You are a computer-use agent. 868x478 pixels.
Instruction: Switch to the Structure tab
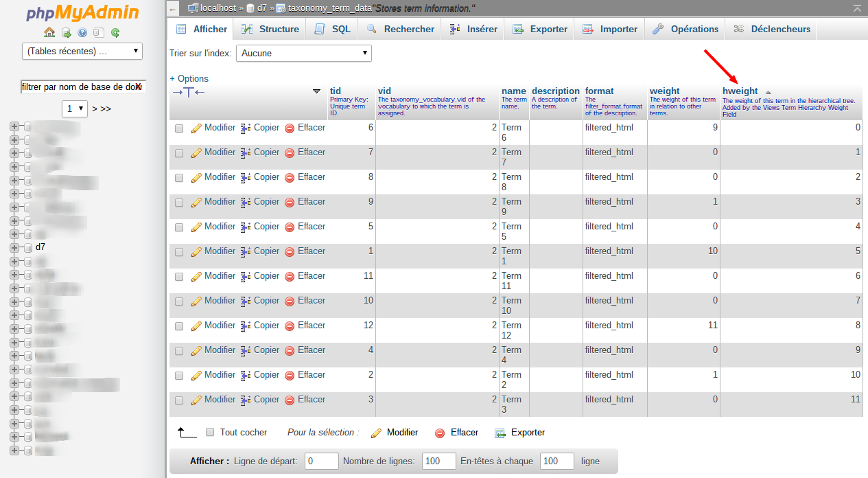[272, 29]
